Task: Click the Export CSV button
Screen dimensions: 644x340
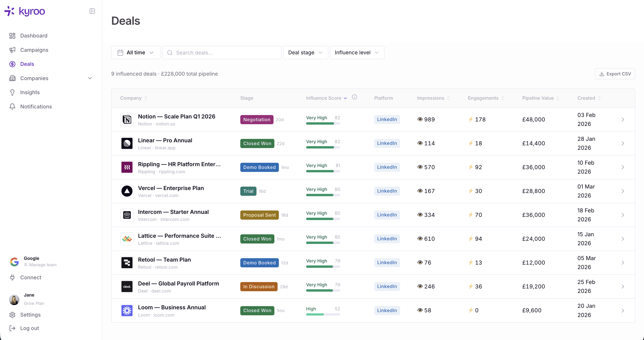Action: click(615, 74)
